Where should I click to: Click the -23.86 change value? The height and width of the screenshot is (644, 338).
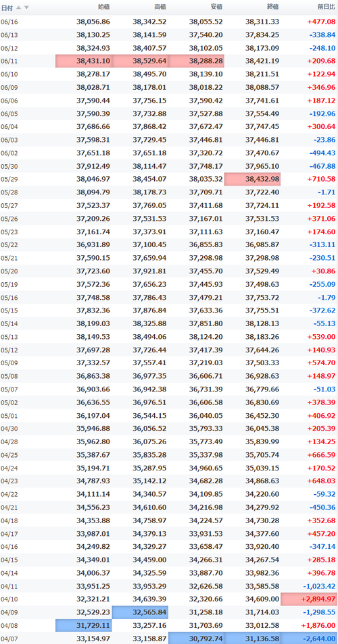(x=324, y=140)
